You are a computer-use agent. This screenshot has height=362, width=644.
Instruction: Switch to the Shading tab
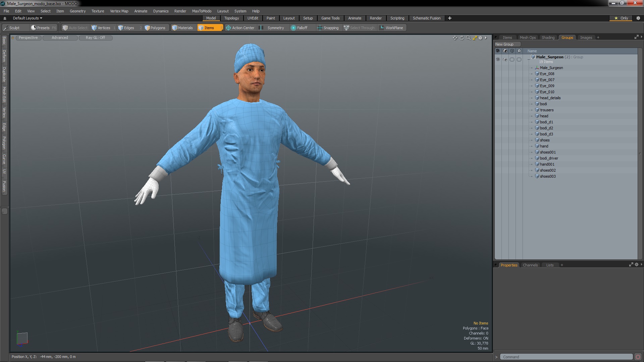pos(548,38)
